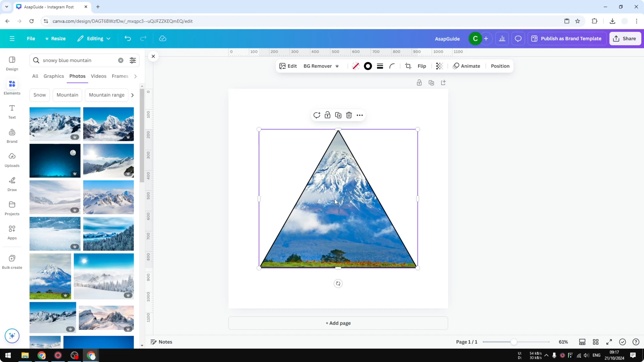Expand the BG Remover dropdown arrow
This screenshot has height=362, width=644.
pos(338,66)
